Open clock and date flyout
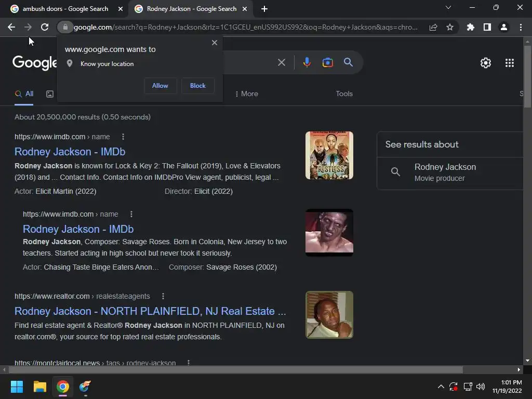This screenshot has height=399, width=532. click(x=507, y=387)
